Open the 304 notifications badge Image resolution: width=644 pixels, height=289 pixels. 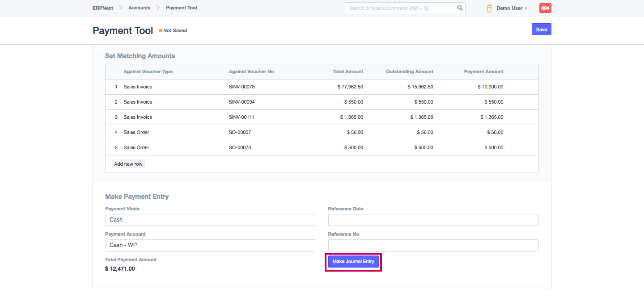(545, 8)
